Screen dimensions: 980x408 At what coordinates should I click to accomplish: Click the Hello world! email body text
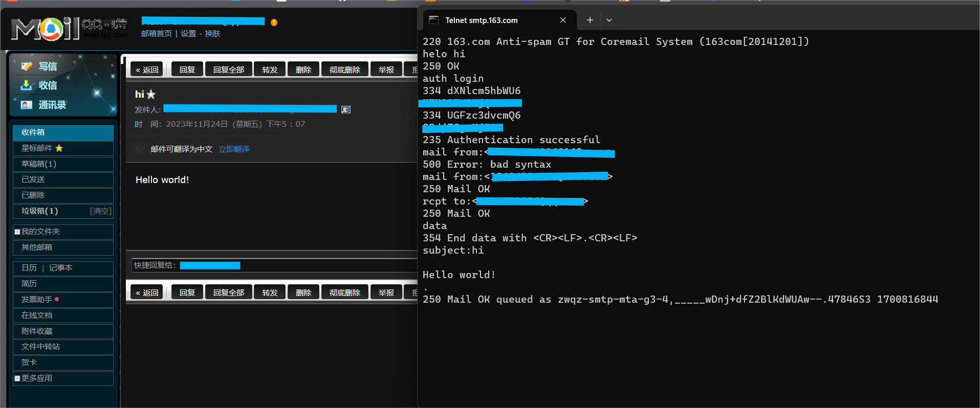pyautogui.click(x=162, y=180)
